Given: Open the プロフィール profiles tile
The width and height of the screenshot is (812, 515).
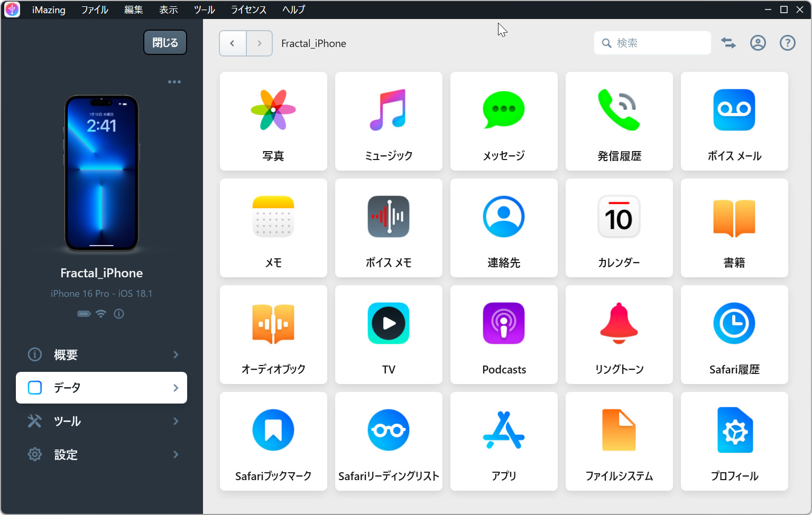Looking at the screenshot, I should 734,441.
